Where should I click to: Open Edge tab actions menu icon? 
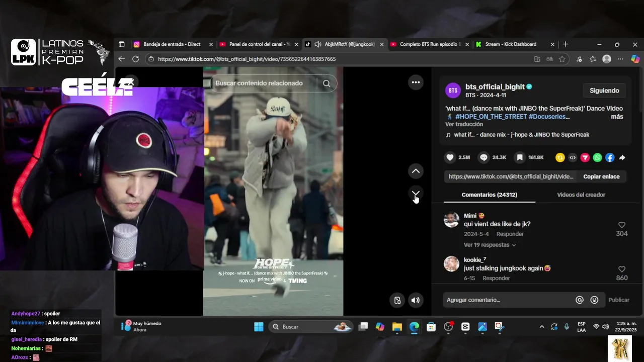point(121,44)
